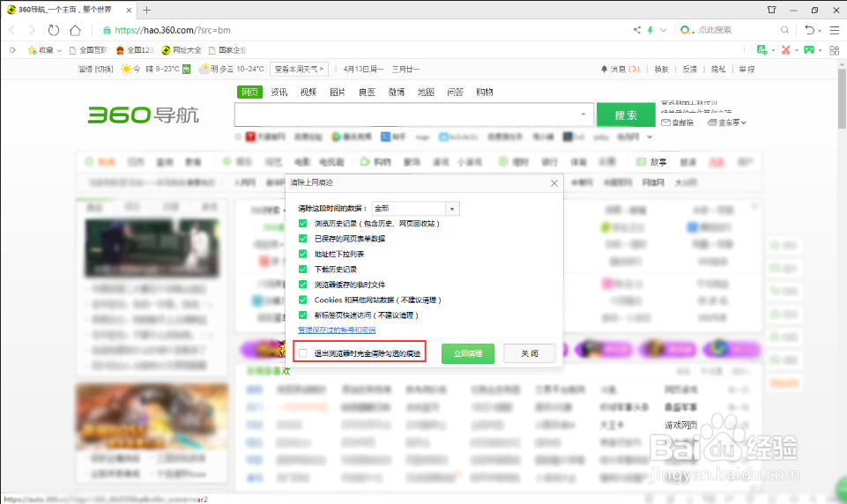Open the browser home page icon
The width and height of the screenshot is (847, 504).
click(76, 30)
